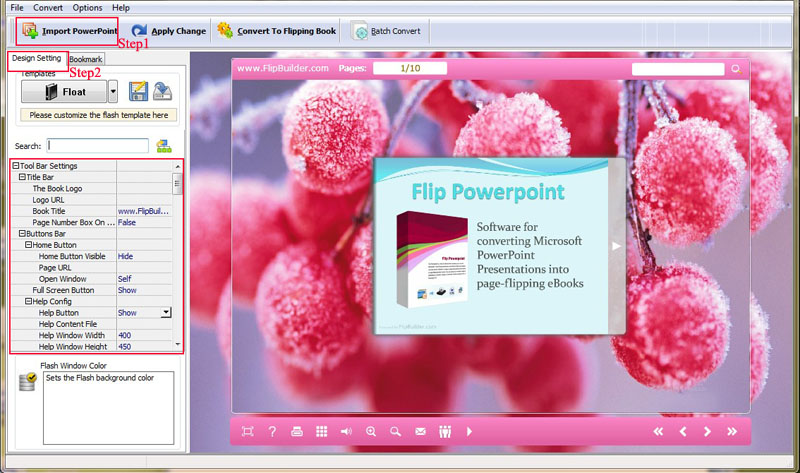The image size is (800, 473).
Task: Show page thumbnails with the grid icon
Action: pyautogui.click(x=321, y=432)
